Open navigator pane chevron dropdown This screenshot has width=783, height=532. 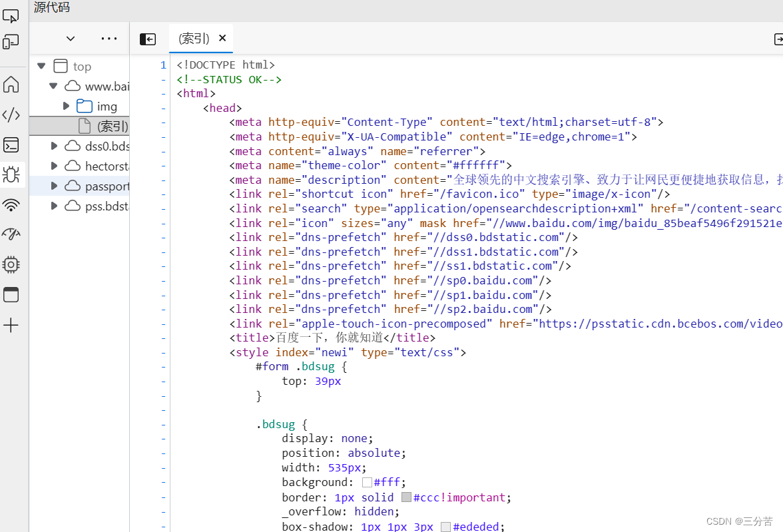[x=71, y=39]
